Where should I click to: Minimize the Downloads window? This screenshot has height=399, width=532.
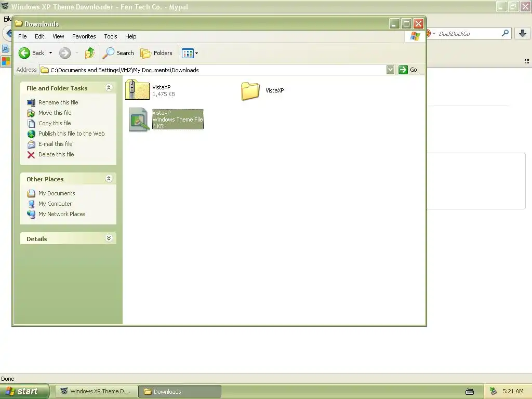[x=394, y=24]
